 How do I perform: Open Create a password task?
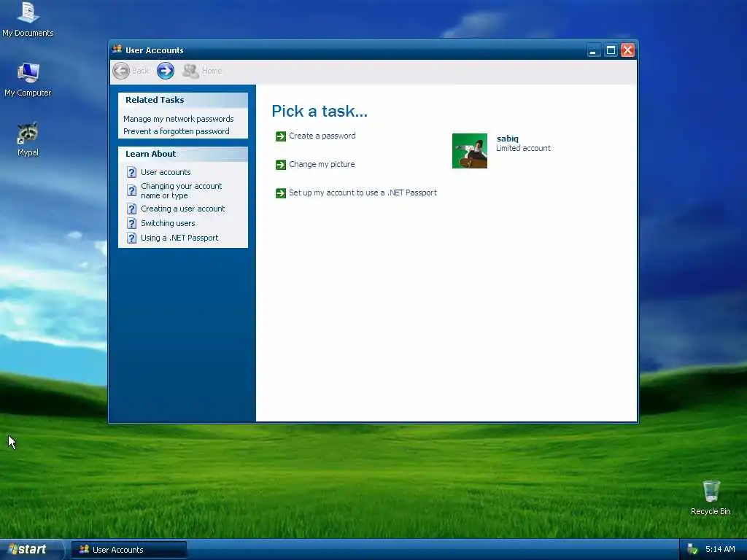tap(322, 136)
